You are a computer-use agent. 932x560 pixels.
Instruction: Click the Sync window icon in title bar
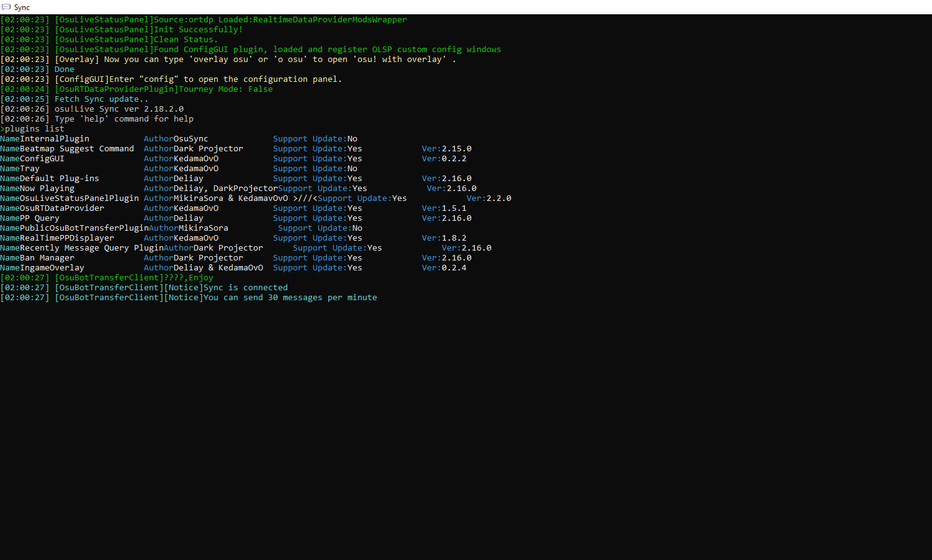pyautogui.click(x=6, y=7)
